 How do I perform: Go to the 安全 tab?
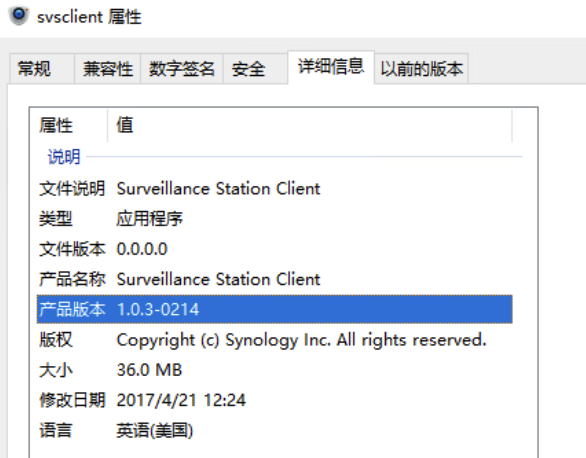point(256,69)
